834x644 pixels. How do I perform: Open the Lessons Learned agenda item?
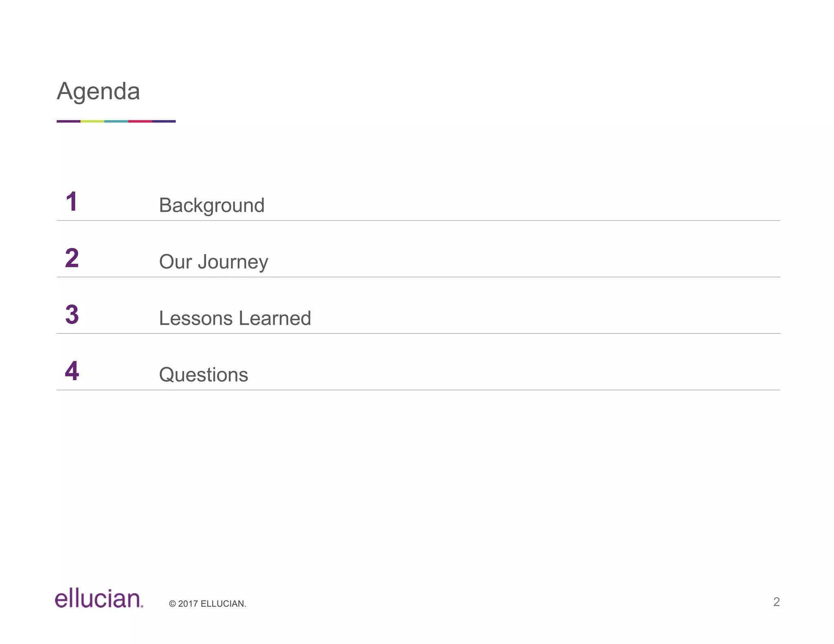tap(235, 318)
